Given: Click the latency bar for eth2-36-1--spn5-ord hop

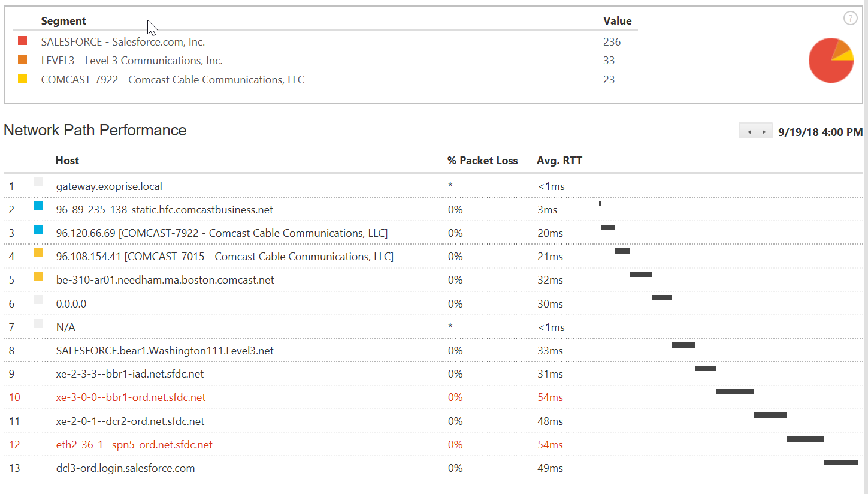Looking at the screenshot, I should 805,439.
